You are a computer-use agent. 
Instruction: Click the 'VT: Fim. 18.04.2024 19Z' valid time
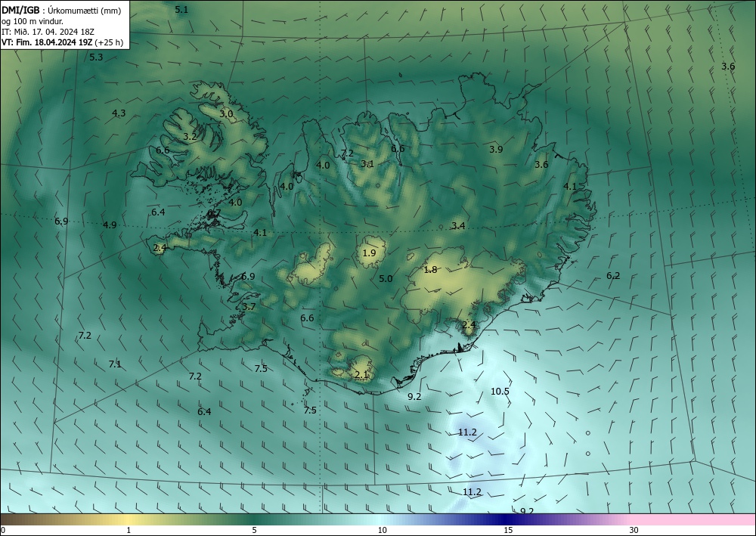pyautogui.click(x=47, y=42)
